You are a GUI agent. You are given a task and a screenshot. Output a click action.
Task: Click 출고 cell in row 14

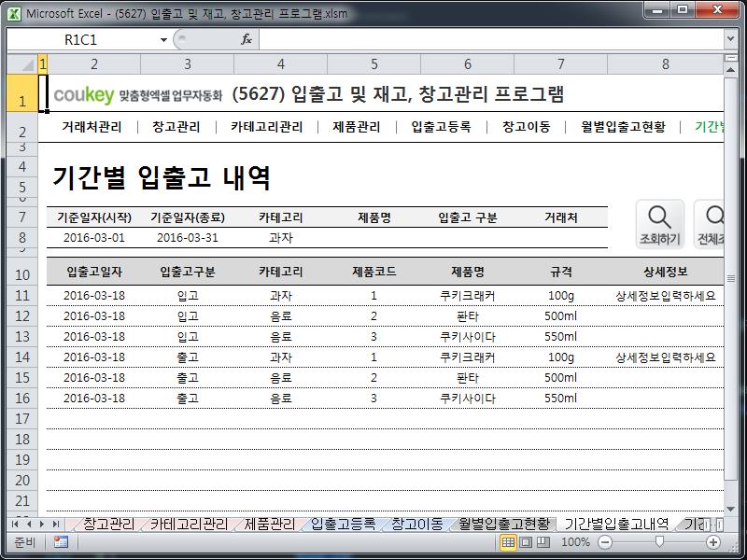click(x=188, y=357)
